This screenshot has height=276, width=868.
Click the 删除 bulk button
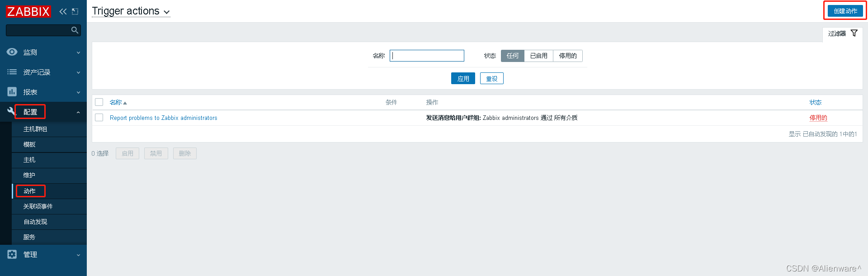(185, 153)
